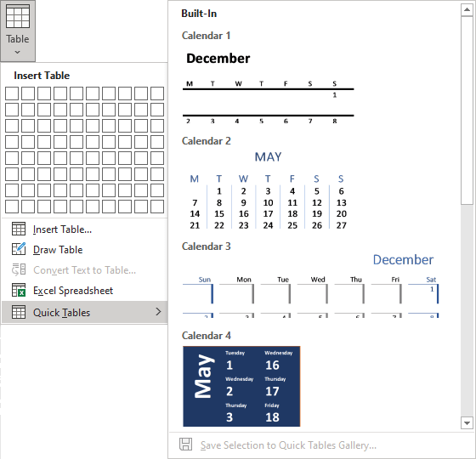
Task: Select the bottom-left cell of the table grid
Action: 12,207
